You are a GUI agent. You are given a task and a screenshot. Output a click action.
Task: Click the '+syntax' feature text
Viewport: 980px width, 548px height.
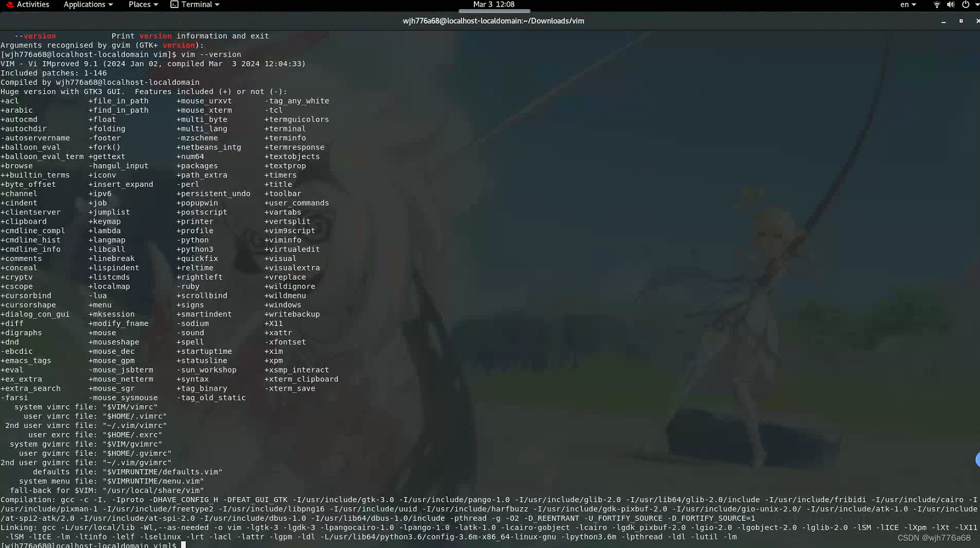tap(192, 379)
